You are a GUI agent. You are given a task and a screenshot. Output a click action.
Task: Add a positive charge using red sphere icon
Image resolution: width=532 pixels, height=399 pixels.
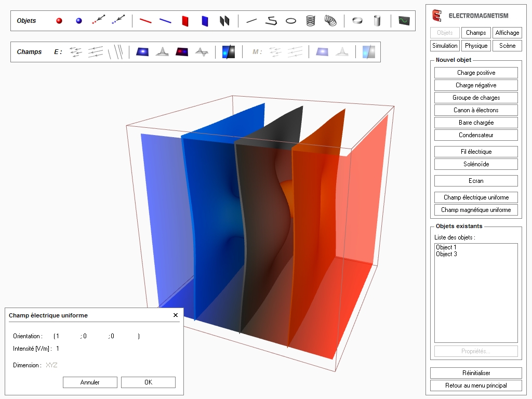click(x=59, y=21)
